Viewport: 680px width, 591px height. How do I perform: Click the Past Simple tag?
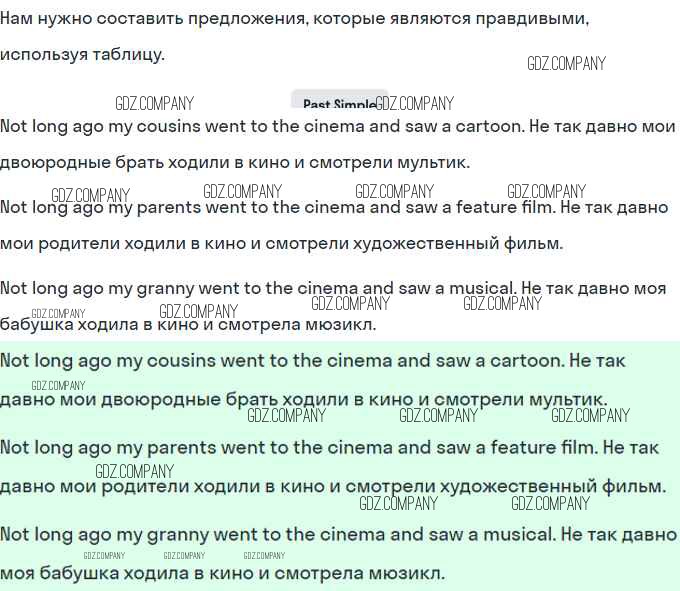[339, 100]
